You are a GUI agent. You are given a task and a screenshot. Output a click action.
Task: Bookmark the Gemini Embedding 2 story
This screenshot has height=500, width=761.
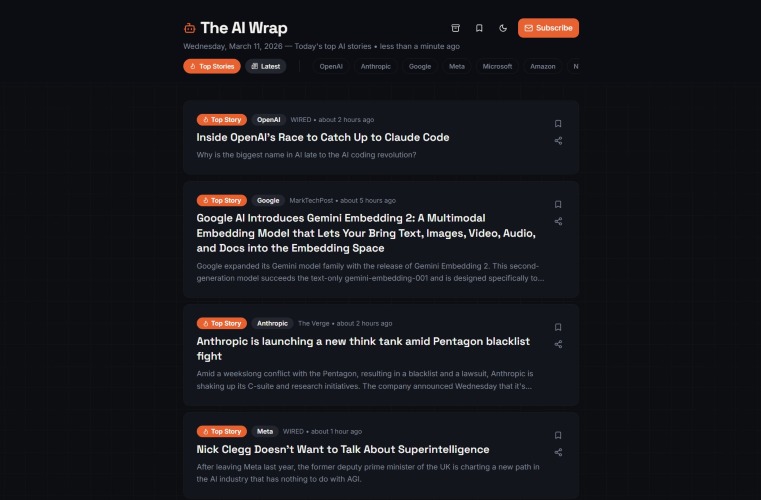click(558, 204)
